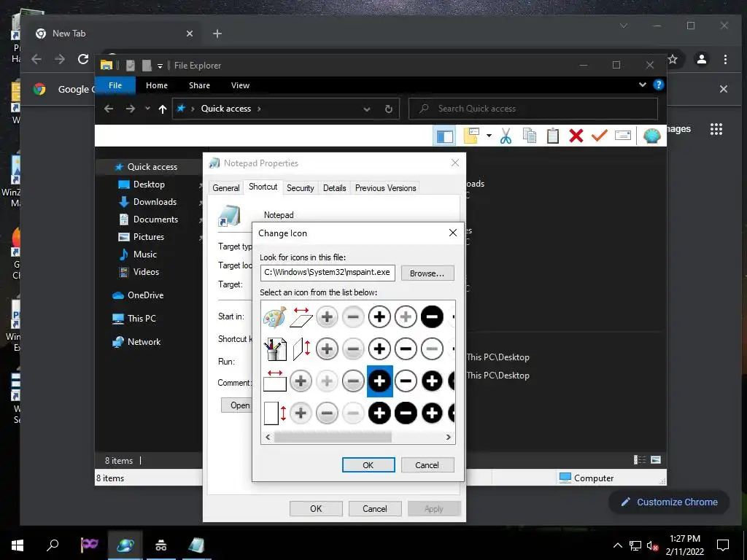Click the scissors Cut icon in Explorer toolbar
Image resolution: width=747 pixels, height=560 pixels.
coord(506,136)
